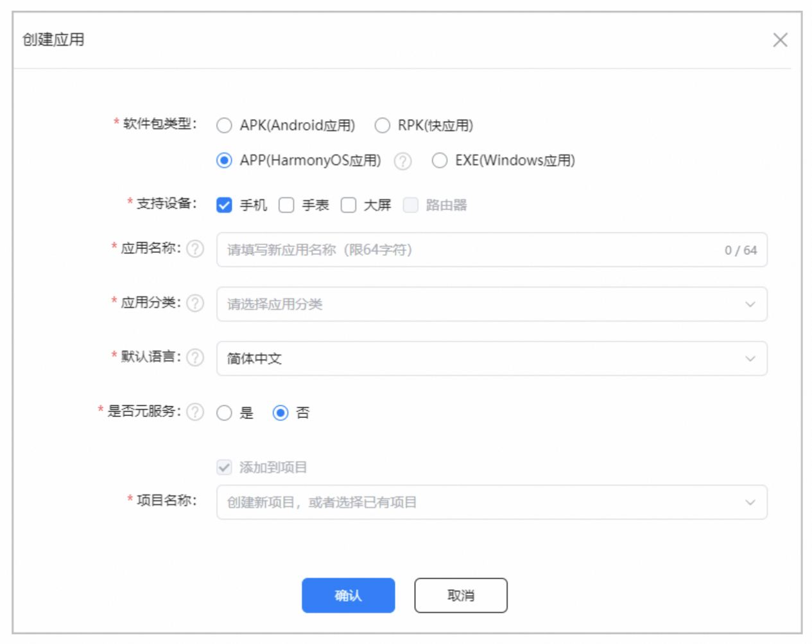Check the 大屏 device checkbox
812x644 pixels.
(x=349, y=205)
